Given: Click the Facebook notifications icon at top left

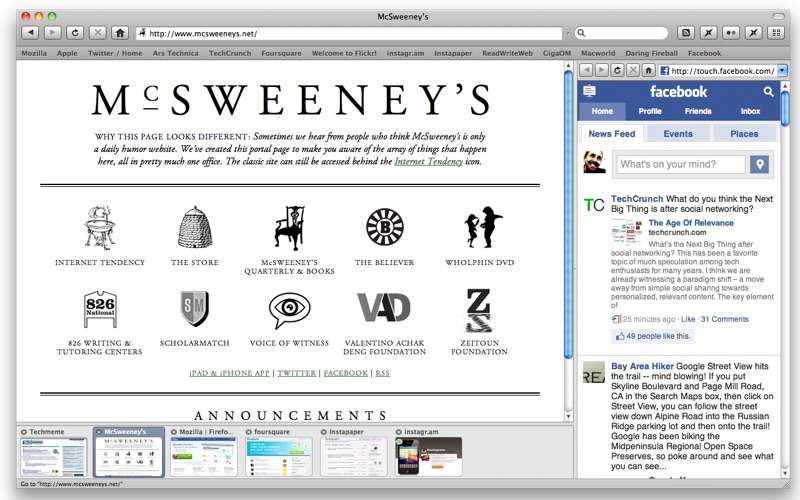Looking at the screenshot, I should pos(589,91).
